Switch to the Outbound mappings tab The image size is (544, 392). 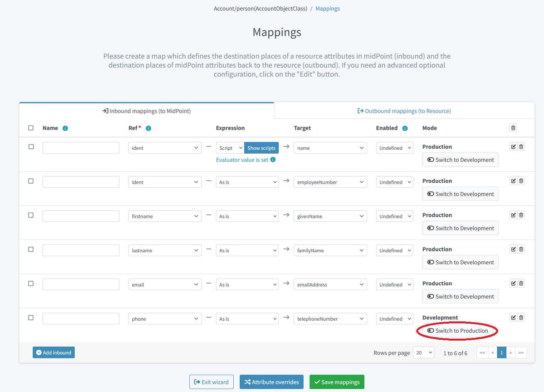point(404,111)
